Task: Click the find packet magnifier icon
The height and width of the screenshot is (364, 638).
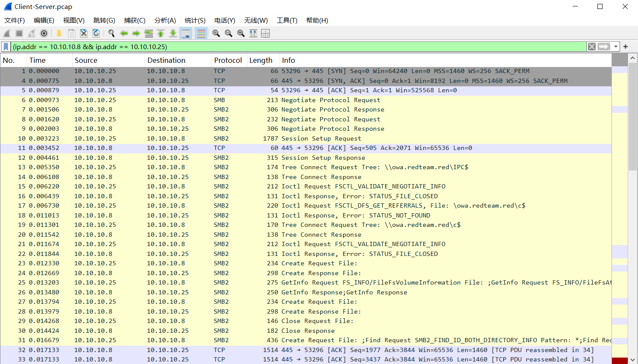Action: [x=112, y=33]
